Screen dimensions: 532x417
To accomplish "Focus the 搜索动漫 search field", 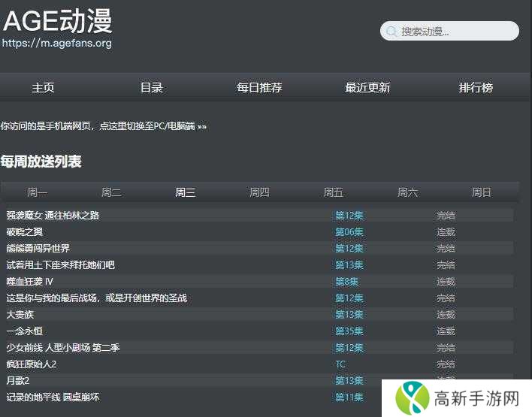I will click(449, 32).
